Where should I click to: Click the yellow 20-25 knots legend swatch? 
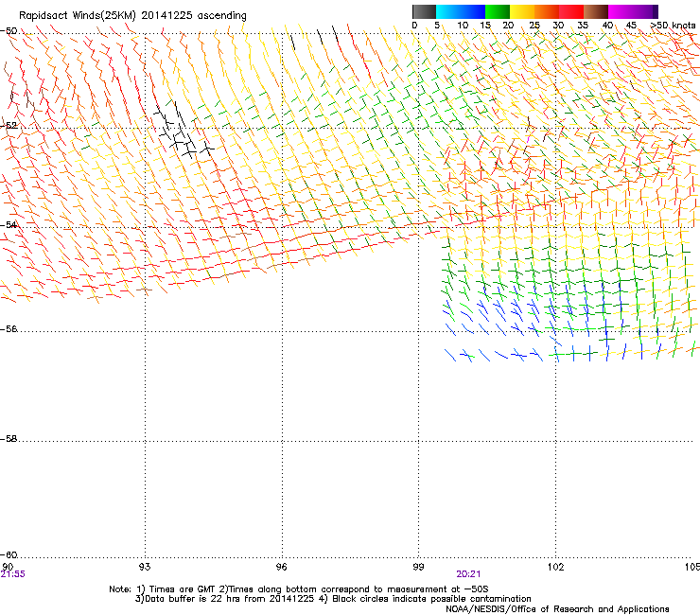pyautogui.click(x=522, y=11)
